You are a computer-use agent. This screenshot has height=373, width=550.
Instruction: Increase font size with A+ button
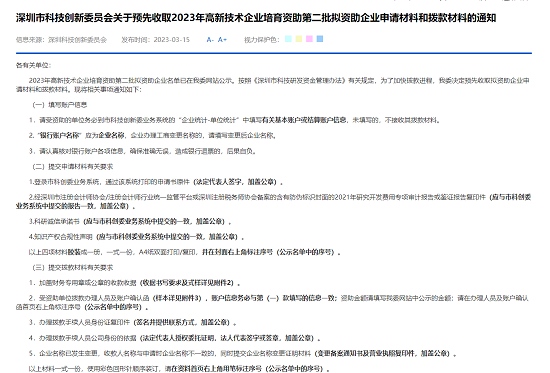(222, 40)
